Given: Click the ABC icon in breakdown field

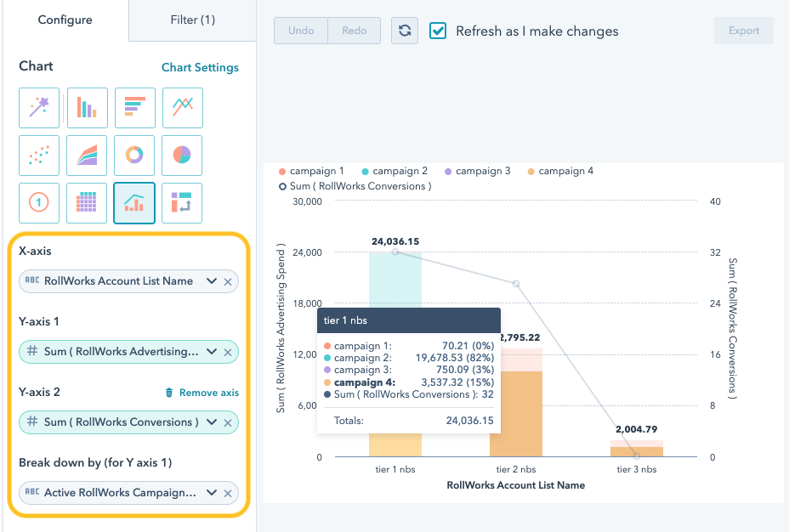Looking at the screenshot, I should (x=32, y=492).
